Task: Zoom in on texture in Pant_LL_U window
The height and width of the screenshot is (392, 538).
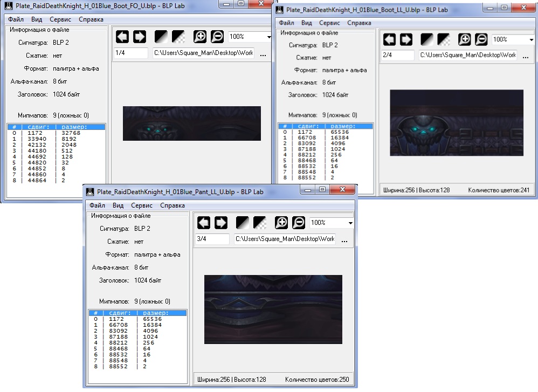Action: pyautogui.click(x=281, y=223)
